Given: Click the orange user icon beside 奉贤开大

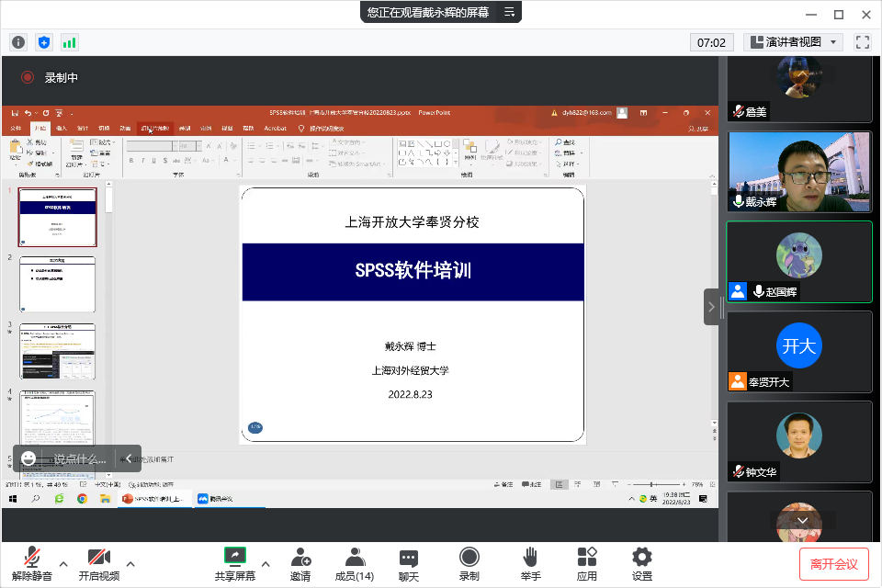Looking at the screenshot, I should point(738,381).
